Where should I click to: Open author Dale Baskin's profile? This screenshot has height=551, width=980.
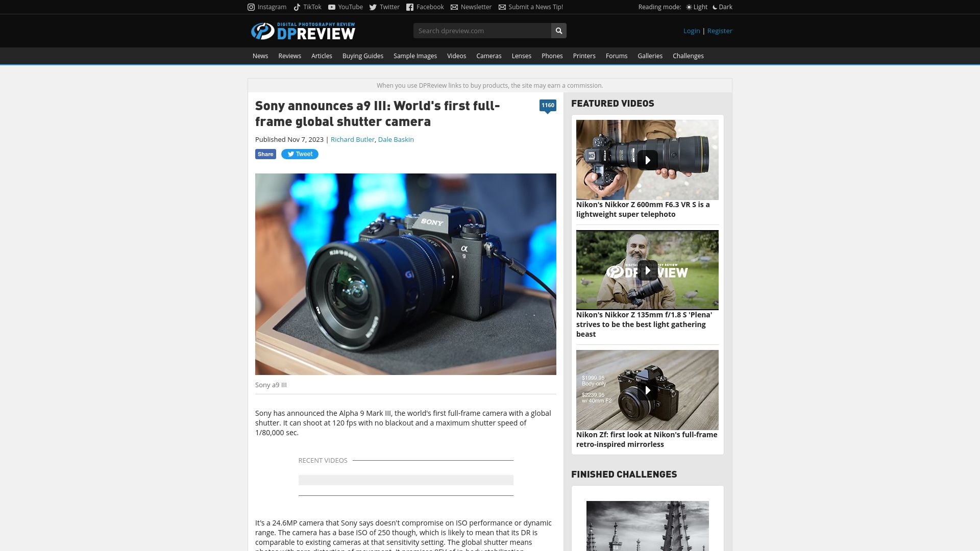click(396, 140)
